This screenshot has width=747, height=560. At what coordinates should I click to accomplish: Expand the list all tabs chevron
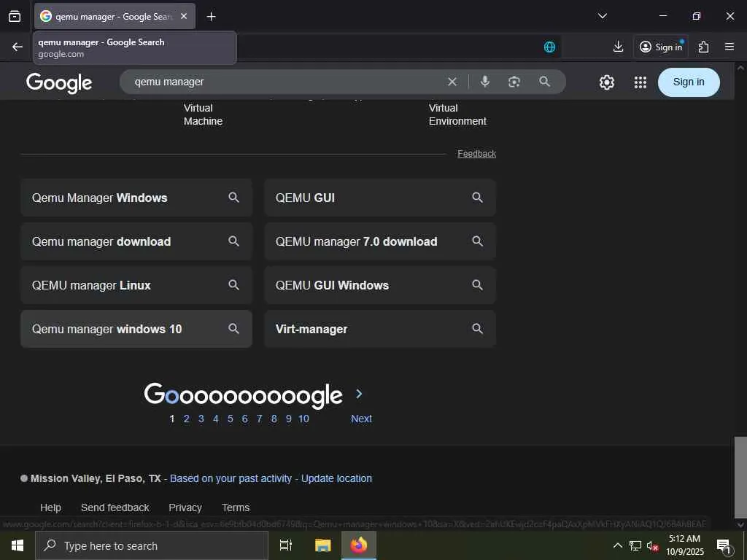[x=602, y=16]
